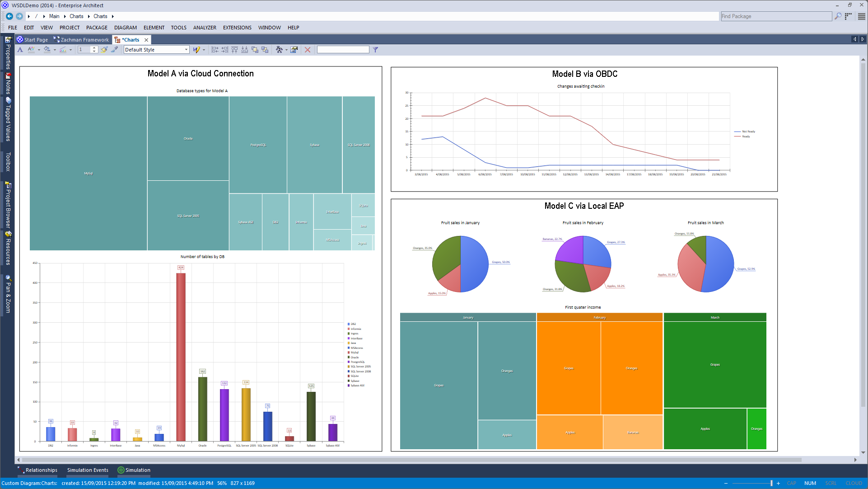Expand breadcrumb arrow after last Charts
Viewport: 868px width, 489px height.
112,16
